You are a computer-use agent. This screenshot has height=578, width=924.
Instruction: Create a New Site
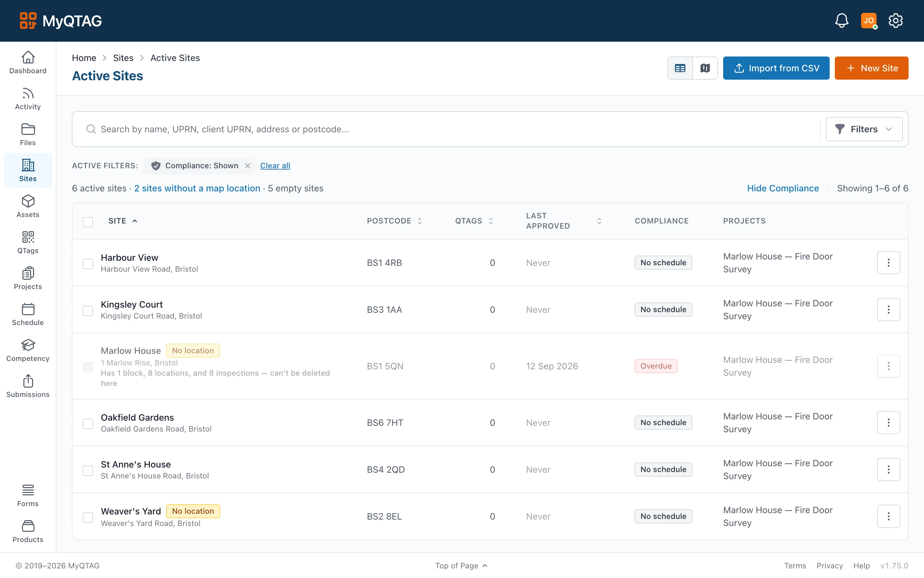pyautogui.click(x=872, y=68)
